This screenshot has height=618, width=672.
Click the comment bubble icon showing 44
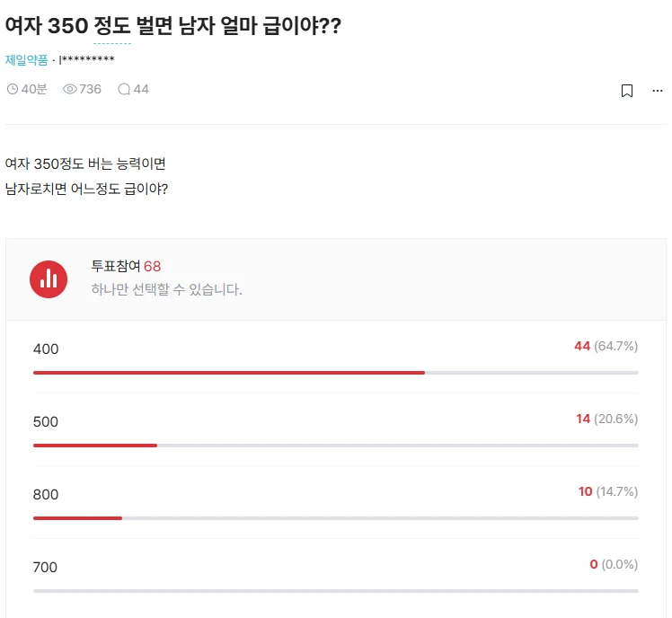(124, 89)
